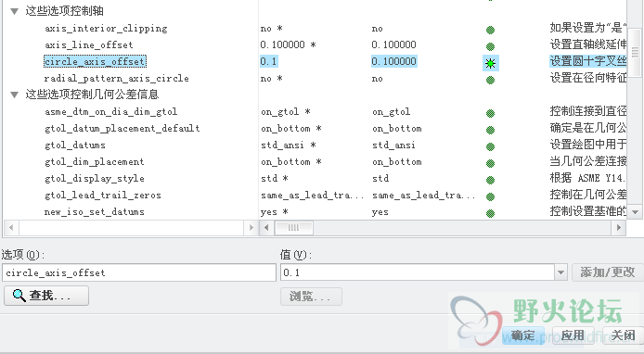This screenshot has height=354, width=644.
Task: Click the values horizontal scrollbar thumb
Action: point(293,228)
